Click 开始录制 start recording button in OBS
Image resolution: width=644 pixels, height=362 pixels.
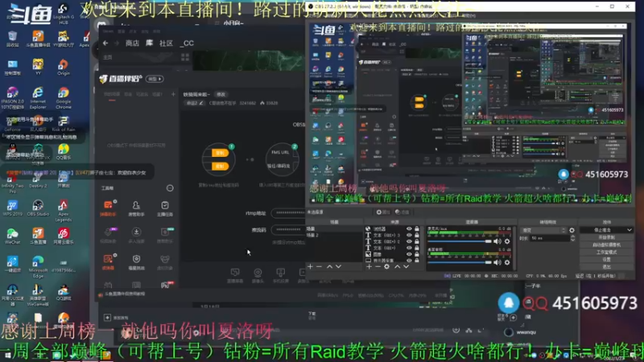pyautogui.click(x=607, y=237)
